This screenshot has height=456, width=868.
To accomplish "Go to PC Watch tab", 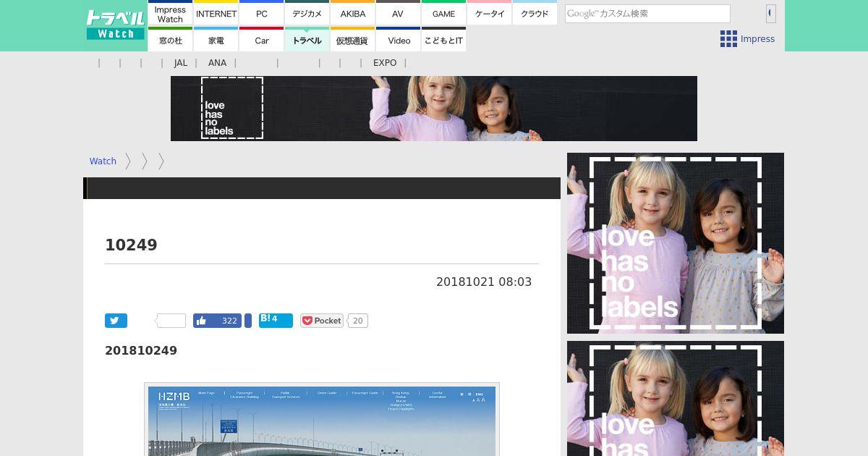I will [261, 13].
